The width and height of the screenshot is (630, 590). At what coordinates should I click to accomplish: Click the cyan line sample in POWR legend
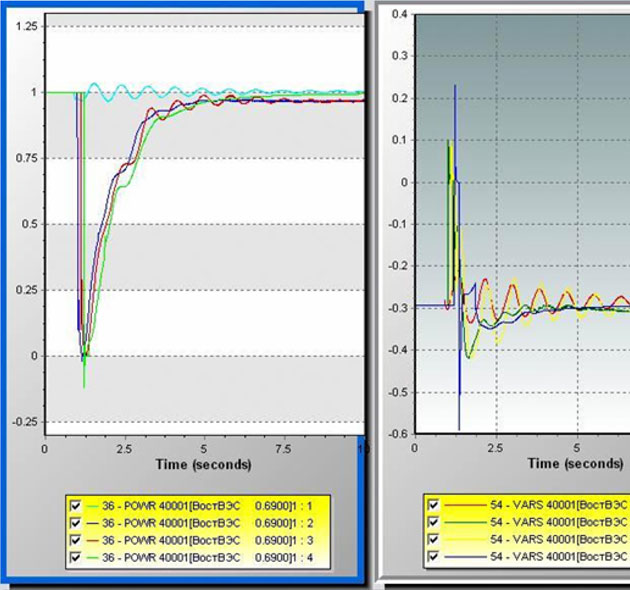(x=92, y=505)
